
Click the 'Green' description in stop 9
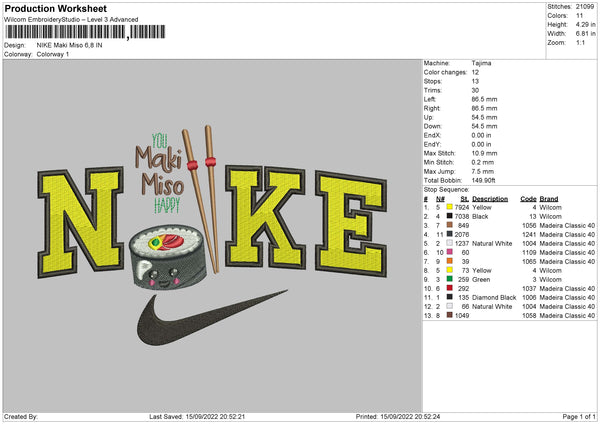tap(481, 279)
